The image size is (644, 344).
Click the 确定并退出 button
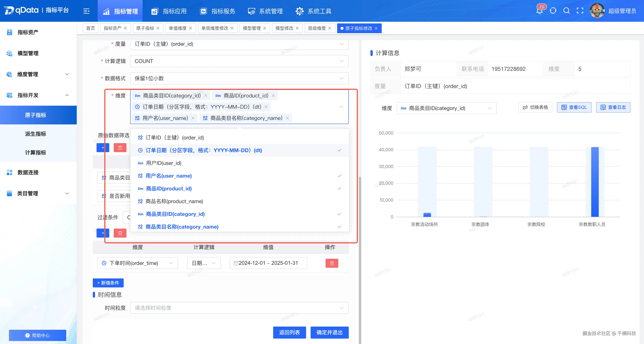[x=329, y=333]
